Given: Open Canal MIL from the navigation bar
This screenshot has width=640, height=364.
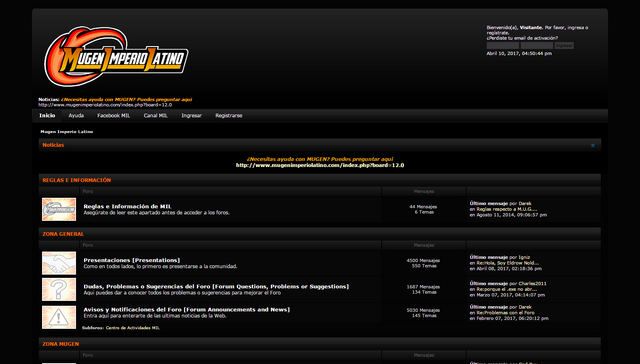Looking at the screenshot, I should [156, 115].
